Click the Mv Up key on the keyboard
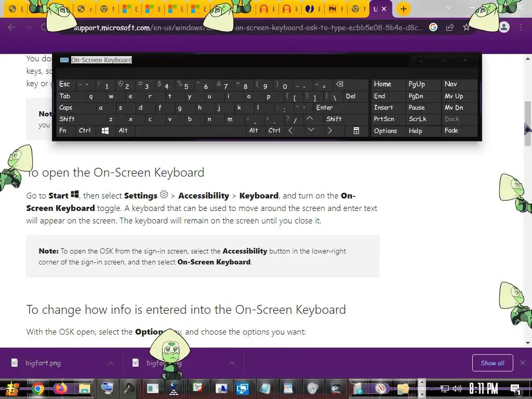Screen dimensions: 532x399 [459, 96]
